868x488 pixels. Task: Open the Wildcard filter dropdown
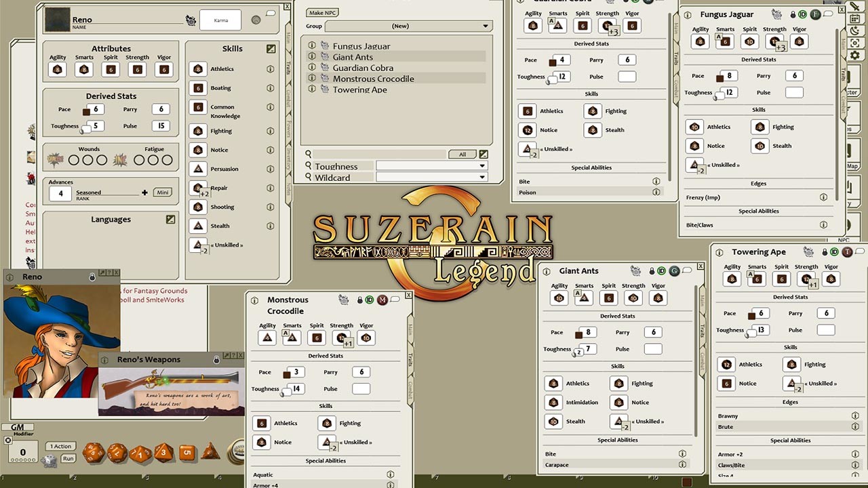click(482, 177)
